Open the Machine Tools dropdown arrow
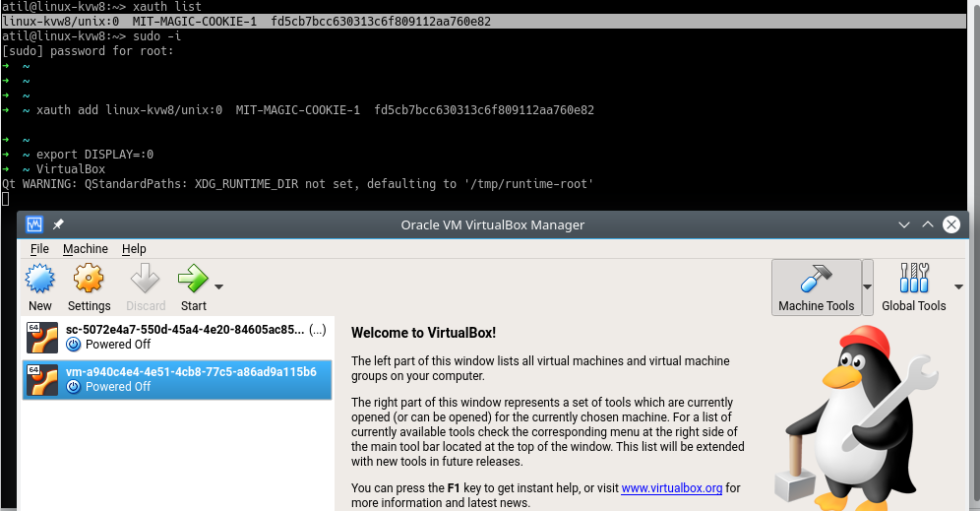Viewport: 980px width, 511px height. 868,287
